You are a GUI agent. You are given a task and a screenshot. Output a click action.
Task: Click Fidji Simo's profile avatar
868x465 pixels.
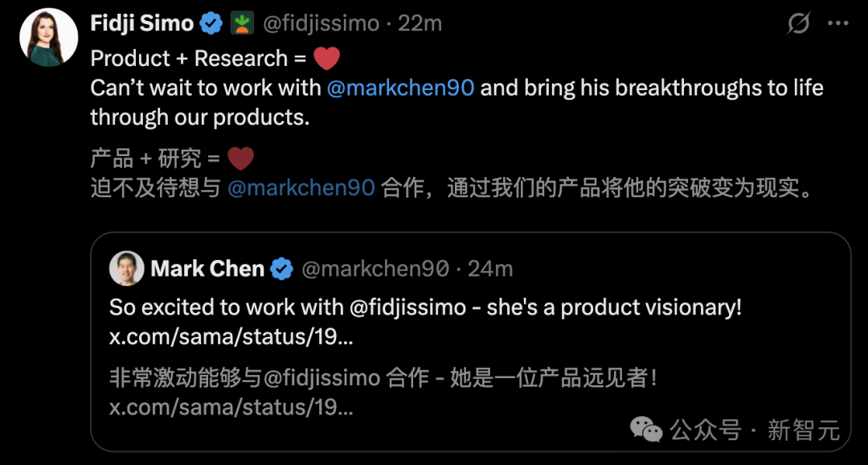coord(48,37)
